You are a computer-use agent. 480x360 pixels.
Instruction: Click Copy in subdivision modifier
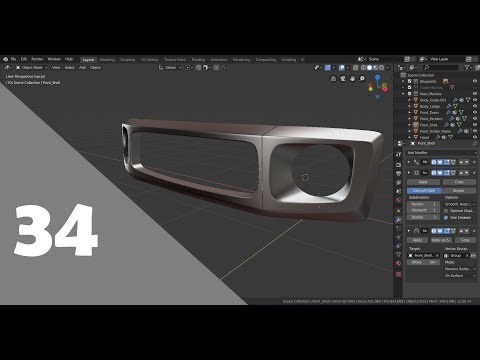pos(459,182)
